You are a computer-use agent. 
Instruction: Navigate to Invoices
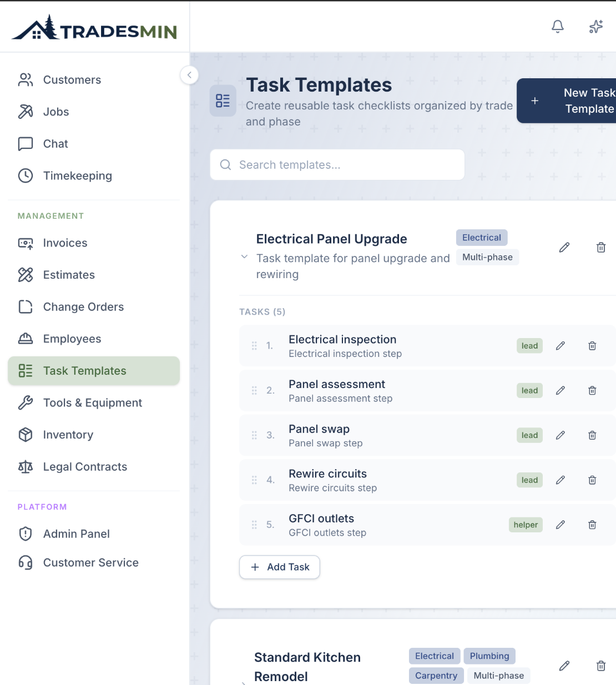94,243
